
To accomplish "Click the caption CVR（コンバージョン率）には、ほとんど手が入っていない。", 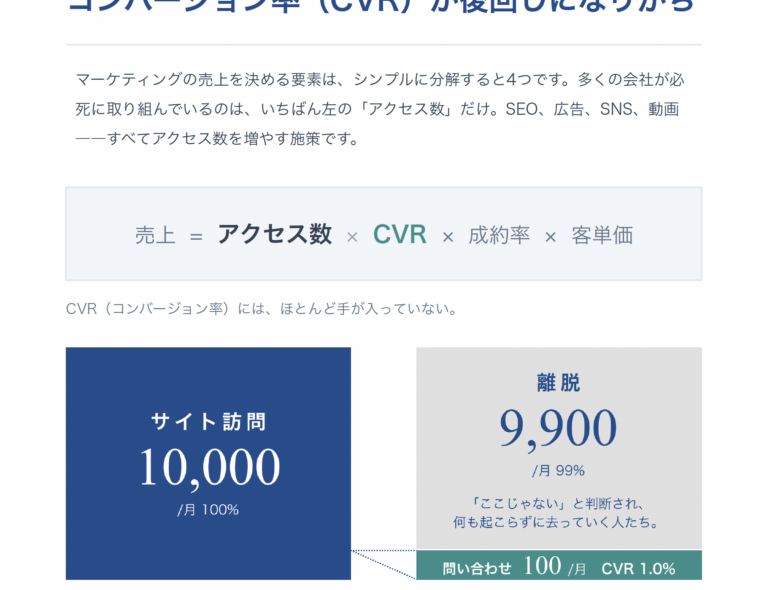I will point(262,309).
